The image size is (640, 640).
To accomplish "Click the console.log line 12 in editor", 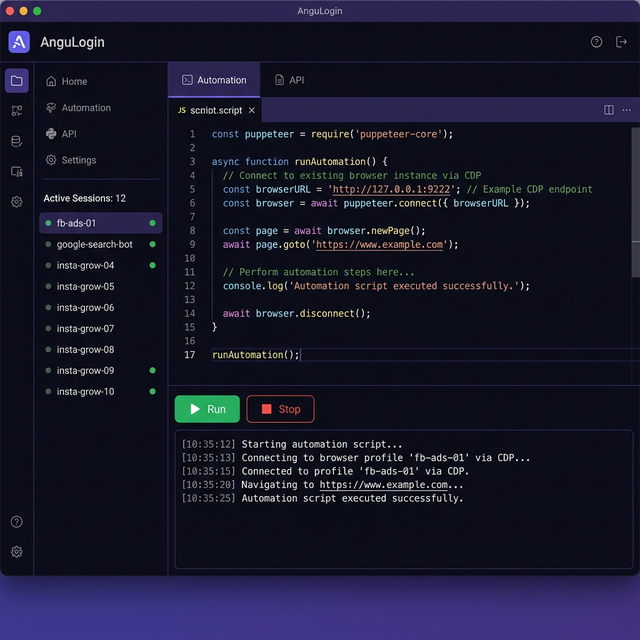I will (376, 286).
